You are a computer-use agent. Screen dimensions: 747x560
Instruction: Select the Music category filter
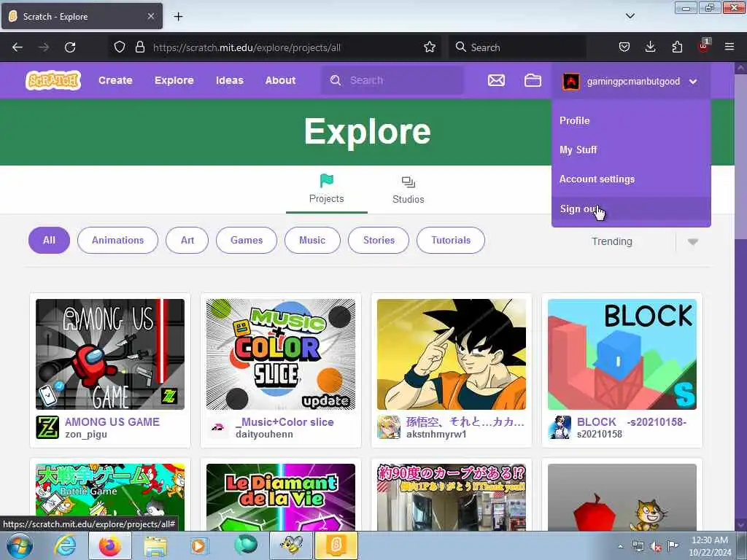[312, 240]
